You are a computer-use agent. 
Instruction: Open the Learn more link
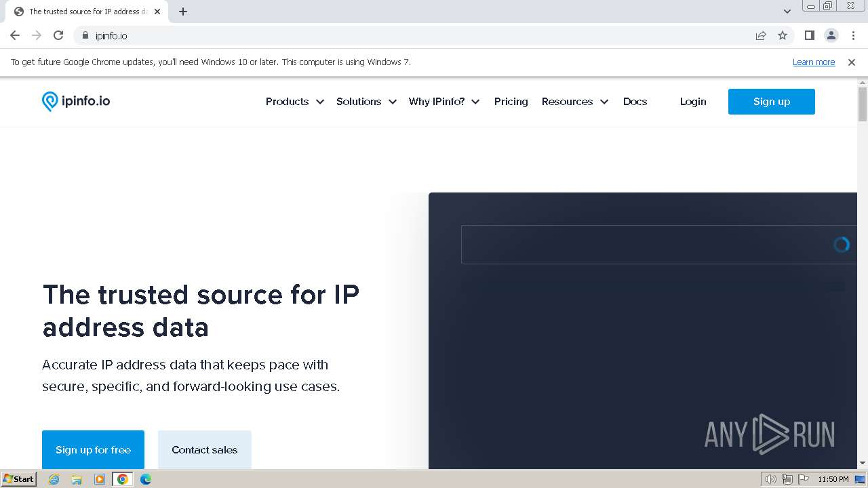point(814,62)
